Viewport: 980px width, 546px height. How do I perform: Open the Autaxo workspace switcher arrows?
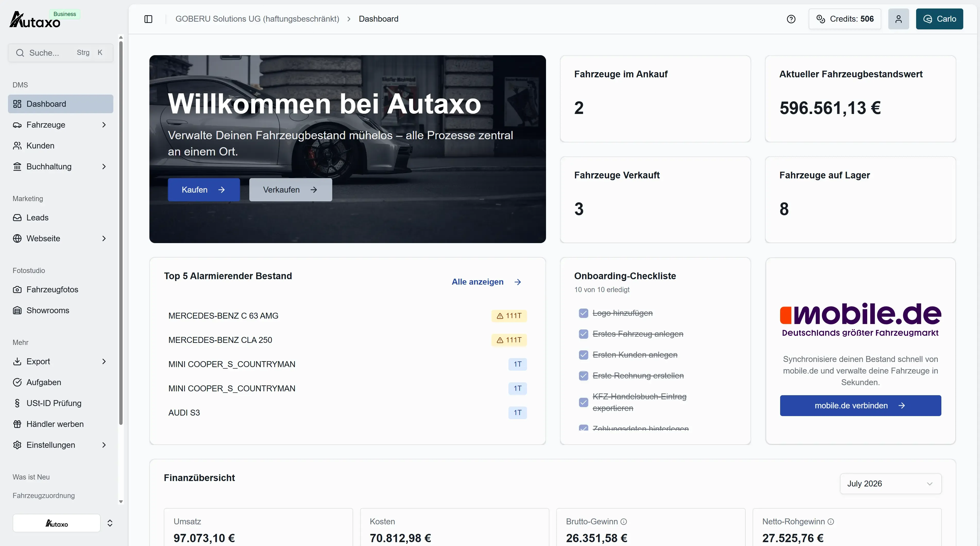[110, 524]
